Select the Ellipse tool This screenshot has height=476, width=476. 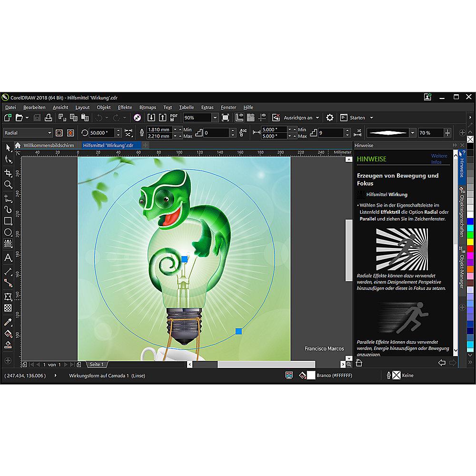[8, 233]
